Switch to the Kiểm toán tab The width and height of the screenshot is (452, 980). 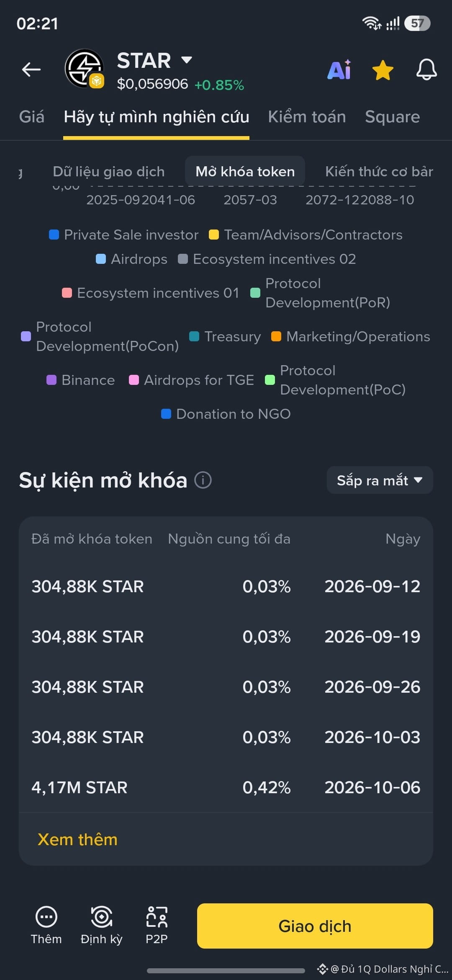[x=307, y=117]
